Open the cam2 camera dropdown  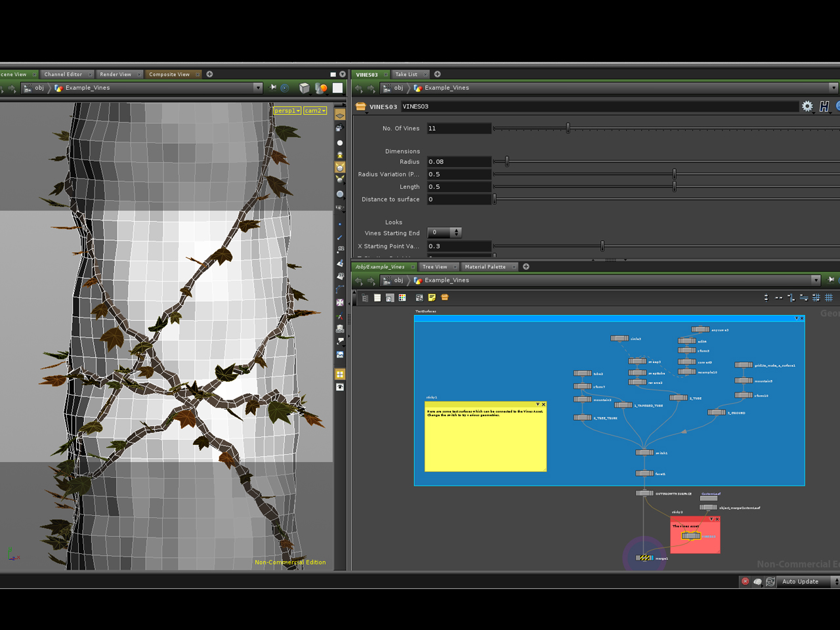point(315,111)
